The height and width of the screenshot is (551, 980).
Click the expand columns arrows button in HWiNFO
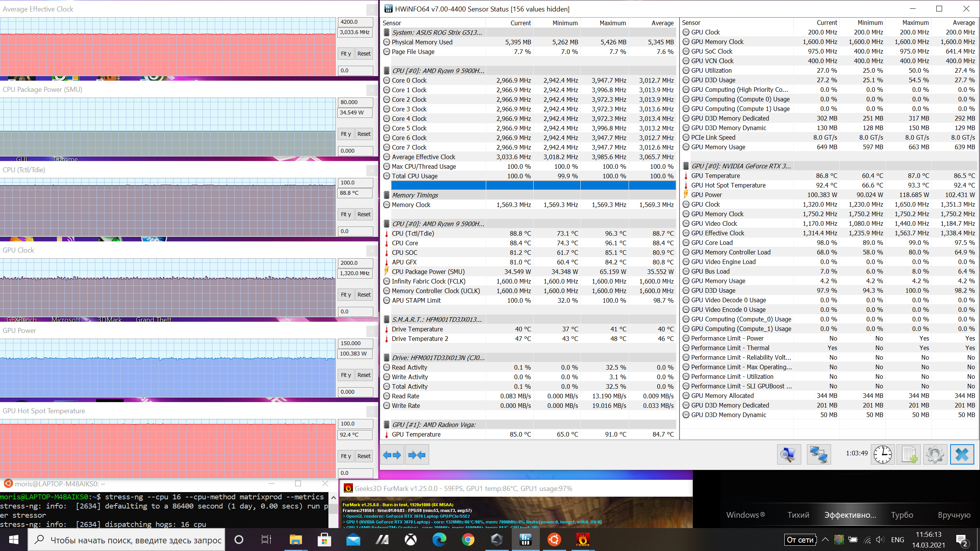pyautogui.click(x=392, y=455)
